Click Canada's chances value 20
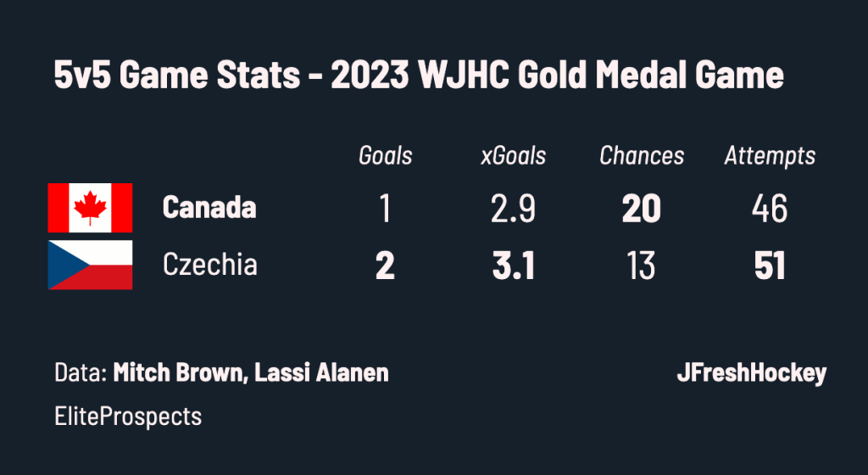868x475 pixels. pyautogui.click(x=642, y=210)
